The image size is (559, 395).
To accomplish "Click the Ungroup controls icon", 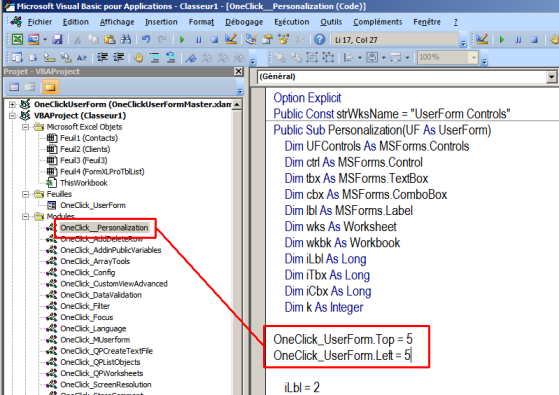I will (328, 57).
